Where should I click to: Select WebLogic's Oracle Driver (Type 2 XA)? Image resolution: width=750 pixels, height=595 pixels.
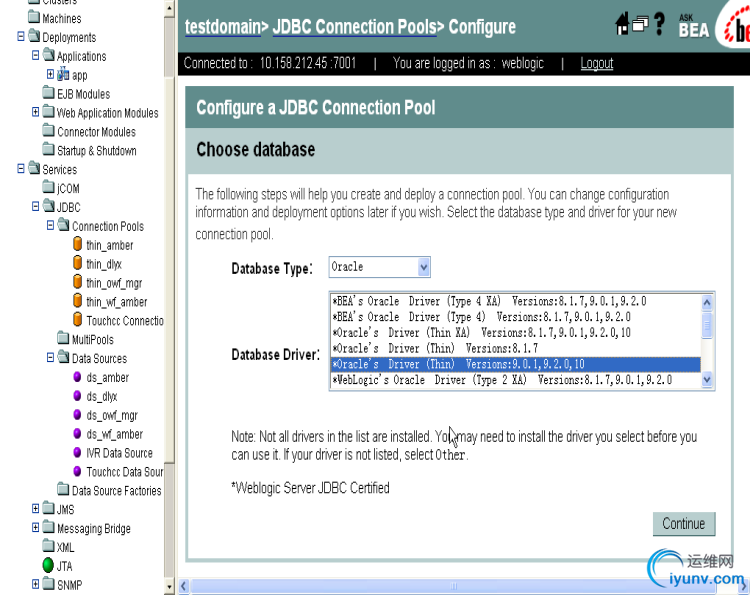coord(516,380)
